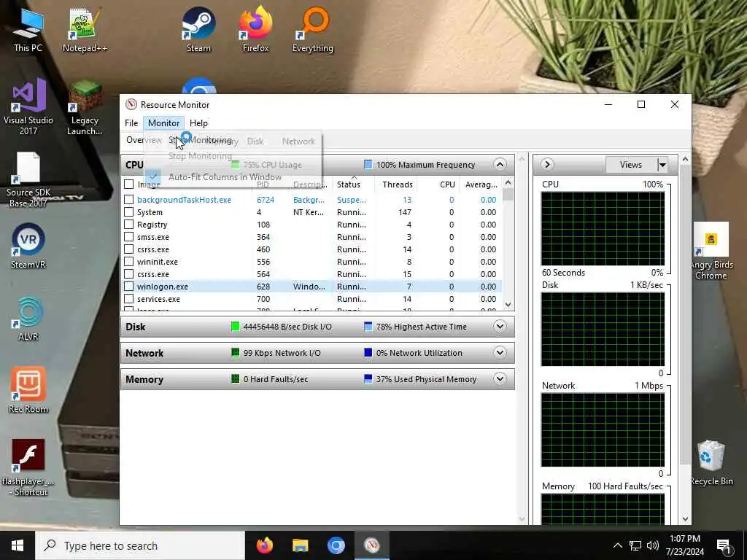The height and width of the screenshot is (560, 747).
Task: Expand the Disk section chevron
Action: coord(500,327)
